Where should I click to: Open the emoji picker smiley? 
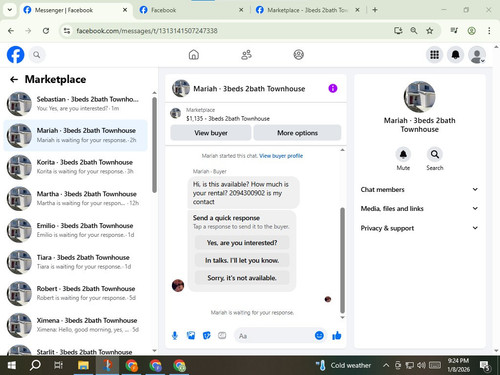[x=319, y=335]
